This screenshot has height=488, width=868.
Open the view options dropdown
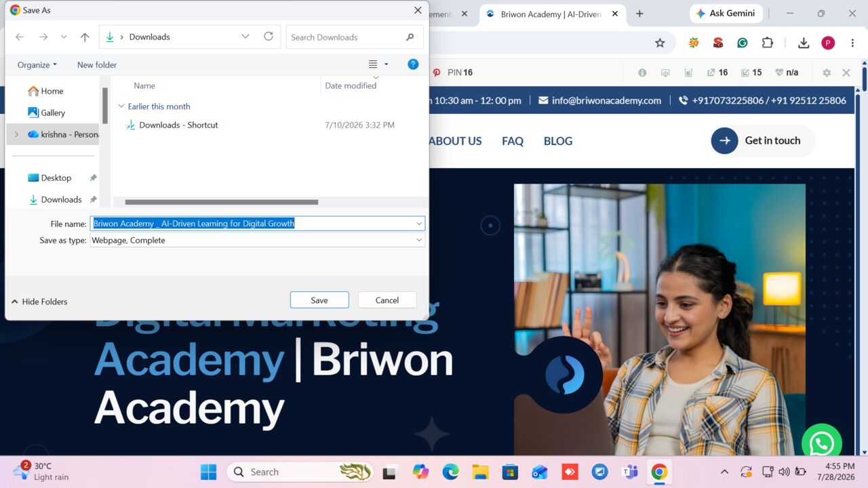tap(387, 64)
